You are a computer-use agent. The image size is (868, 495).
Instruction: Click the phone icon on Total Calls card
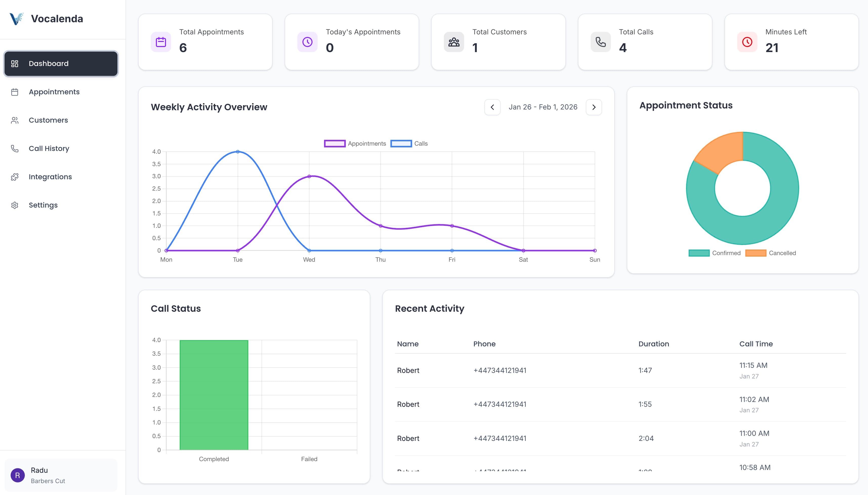(x=600, y=41)
